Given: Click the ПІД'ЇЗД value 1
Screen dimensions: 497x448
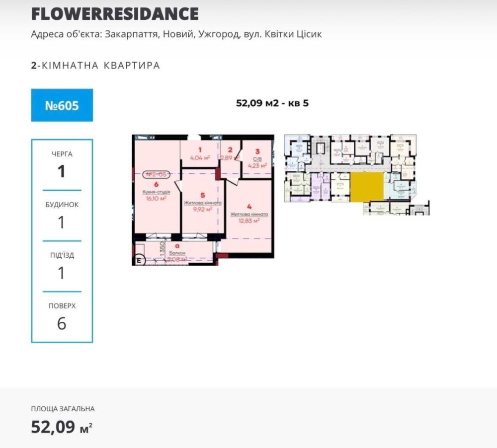Looking at the screenshot, I should coord(62,273).
